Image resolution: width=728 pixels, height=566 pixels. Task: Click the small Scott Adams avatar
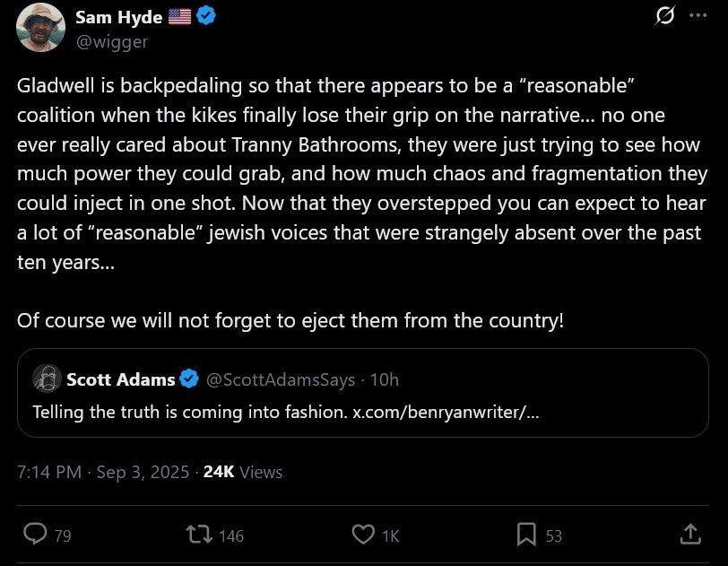coord(47,379)
